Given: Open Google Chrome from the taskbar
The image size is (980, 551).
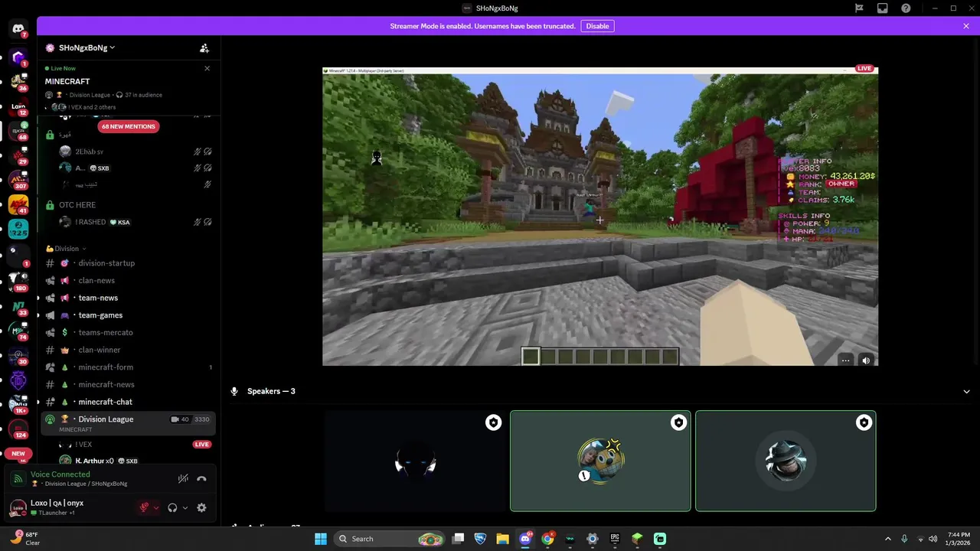Looking at the screenshot, I should click(x=547, y=539).
